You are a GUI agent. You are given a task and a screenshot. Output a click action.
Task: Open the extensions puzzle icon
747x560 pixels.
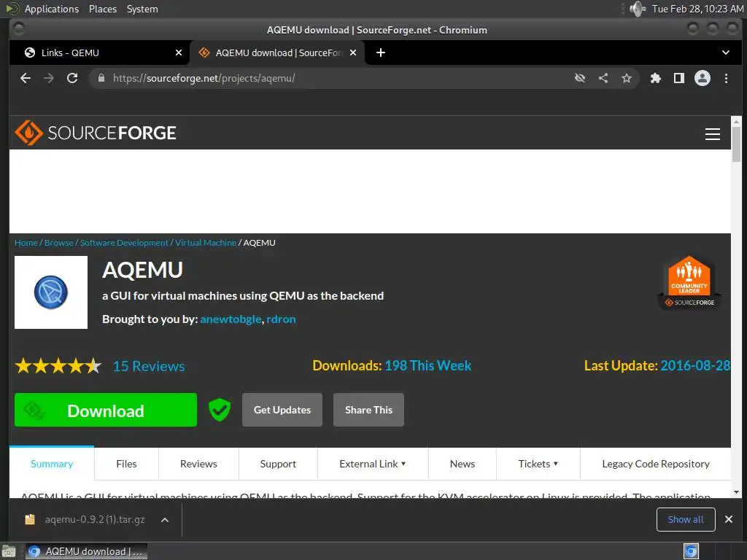[x=656, y=78]
